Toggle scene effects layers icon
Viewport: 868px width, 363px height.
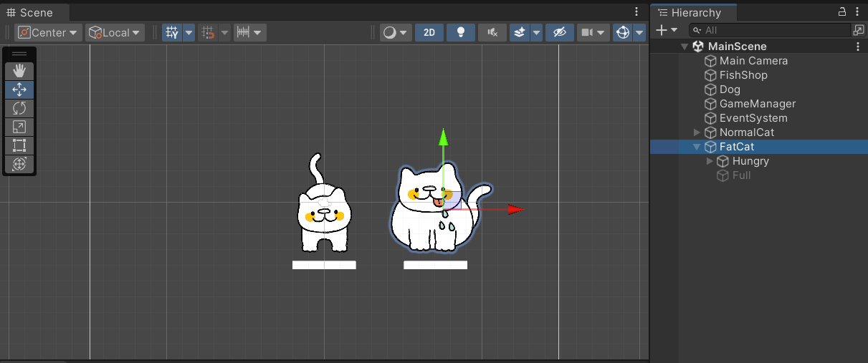coord(520,32)
